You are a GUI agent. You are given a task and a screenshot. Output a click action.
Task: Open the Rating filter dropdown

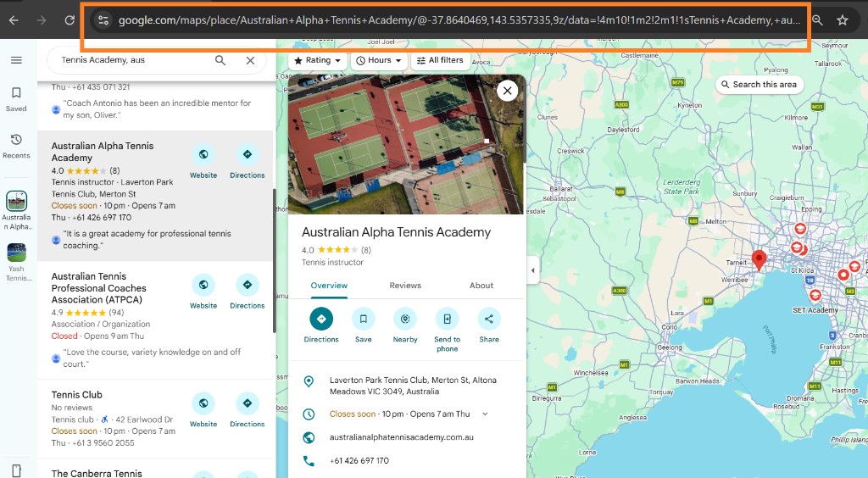318,60
